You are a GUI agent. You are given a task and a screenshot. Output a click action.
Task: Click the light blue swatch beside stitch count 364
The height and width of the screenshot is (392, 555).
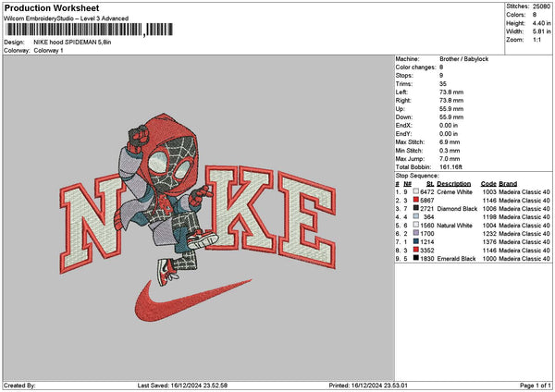[416, 216]
